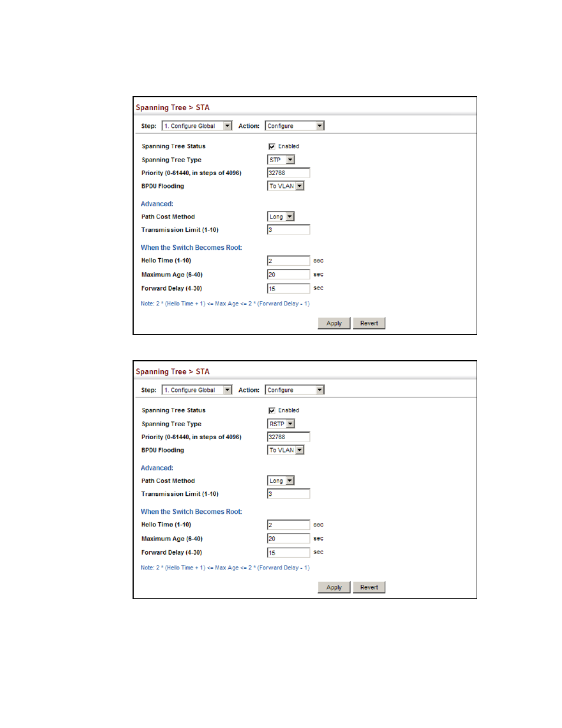Click 'When the Switch Becomes Root:' in the STP panel
562x728 pixels.
coord(191,248)
